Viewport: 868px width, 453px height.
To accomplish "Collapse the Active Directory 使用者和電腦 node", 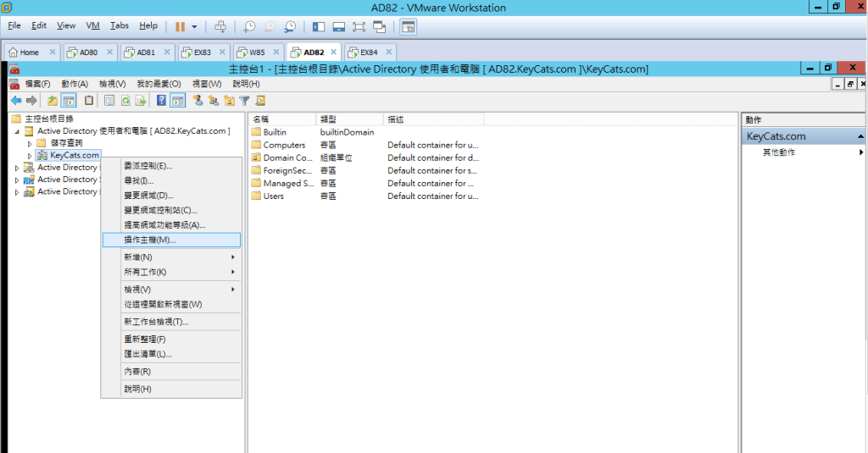I will coord(17,132).
